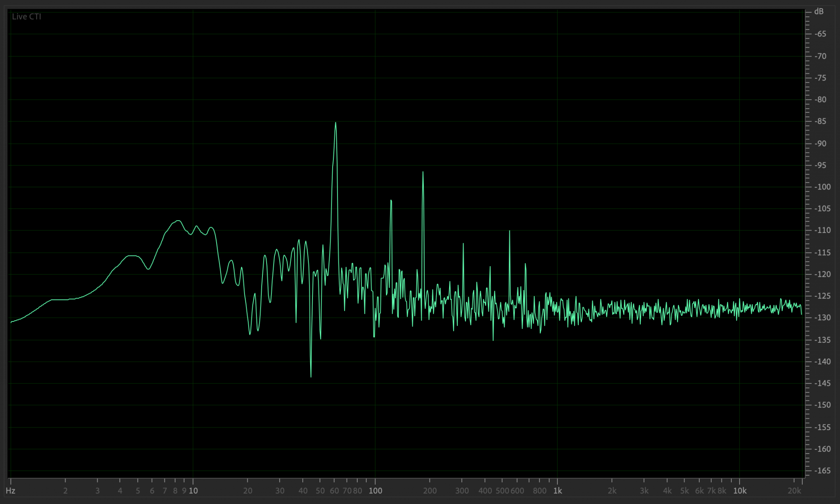Pick the -105 dB scale label
The image size is (840, 504).
822,209
